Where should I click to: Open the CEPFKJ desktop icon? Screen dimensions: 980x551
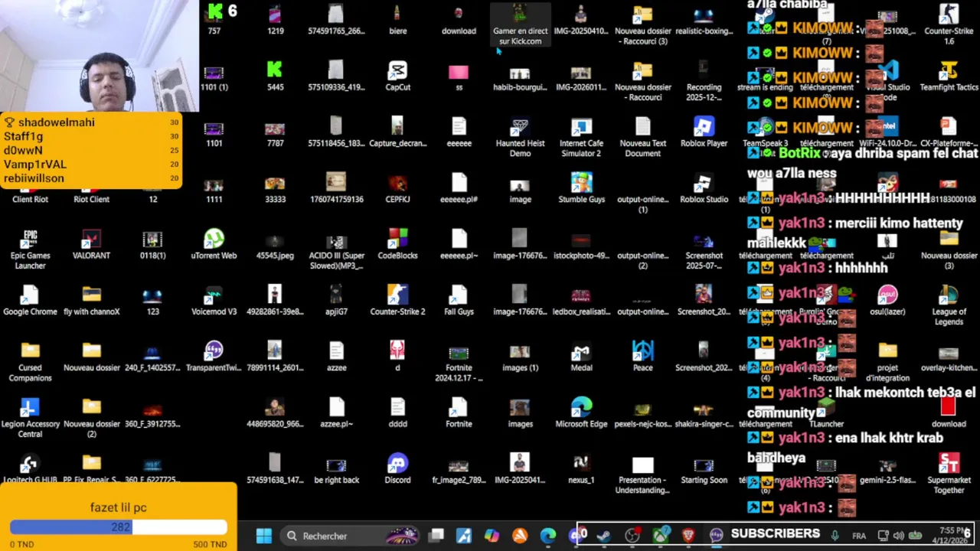pyautogui.click(x=397, y=189)
